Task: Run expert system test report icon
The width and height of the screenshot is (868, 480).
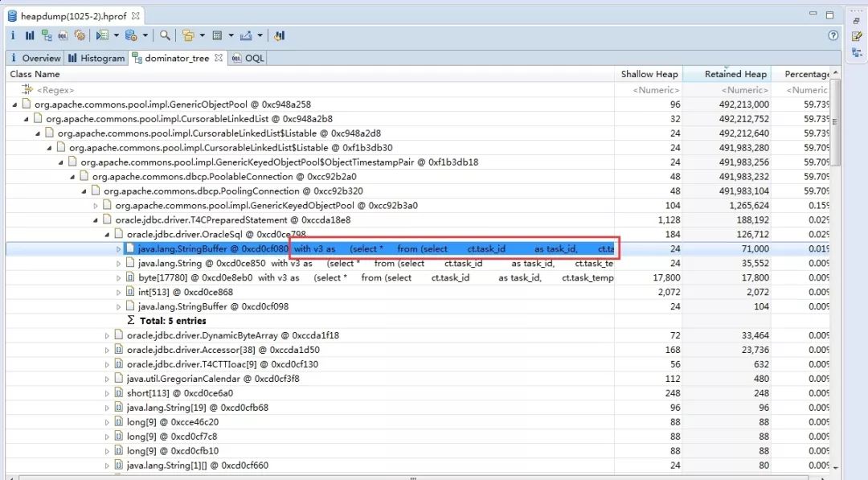Action: tap(102, 35)
